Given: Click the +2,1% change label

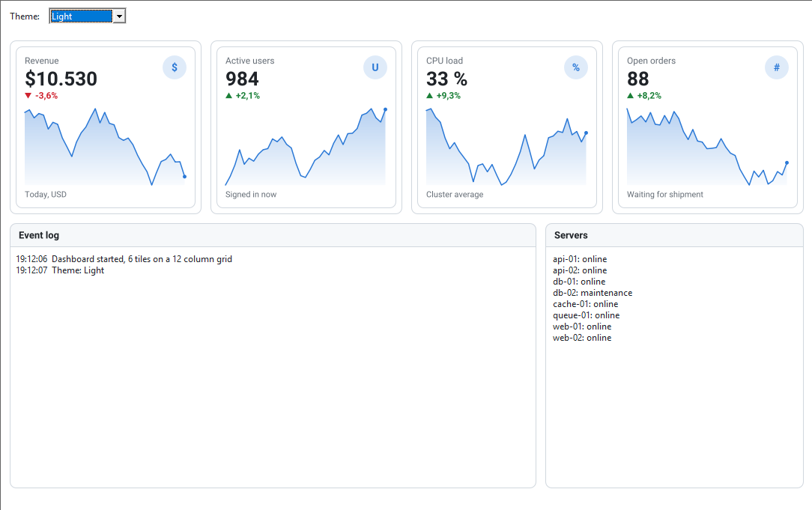Looking at the screenshot, I should [x=247, y=96].
